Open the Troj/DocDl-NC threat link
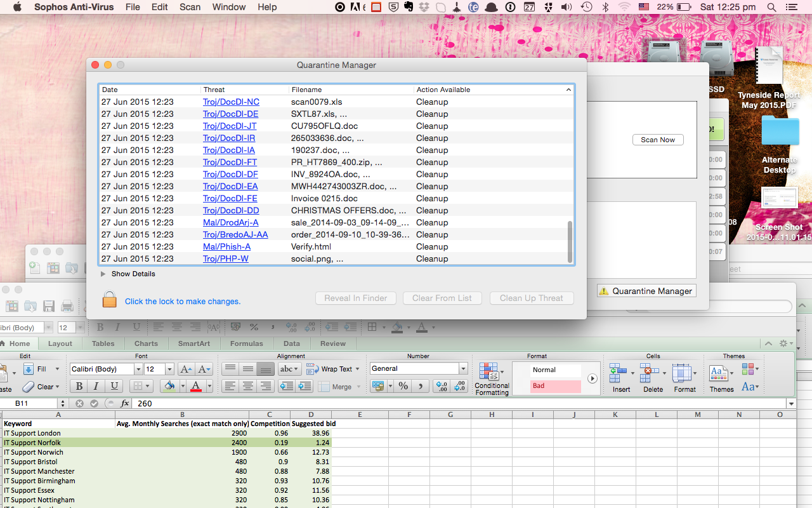This screenshot has width=812, height=508. tap(231, 102)
